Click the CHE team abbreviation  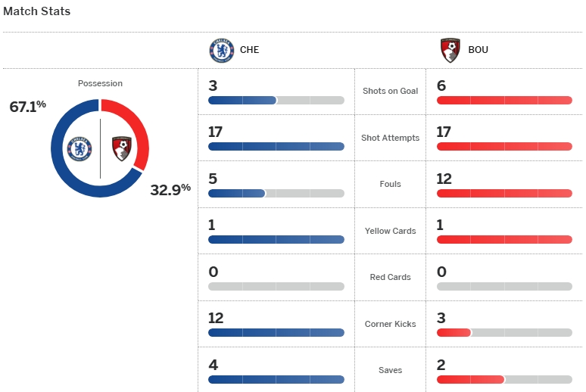[249, 51]
